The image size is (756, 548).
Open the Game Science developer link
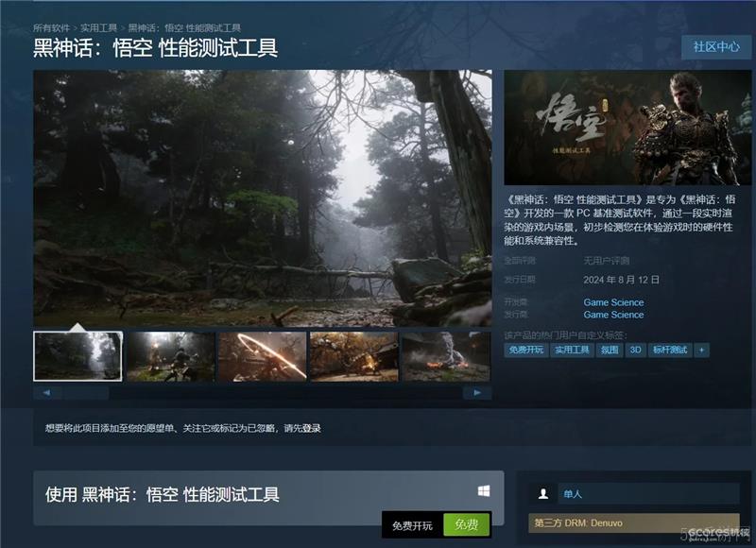613,302
